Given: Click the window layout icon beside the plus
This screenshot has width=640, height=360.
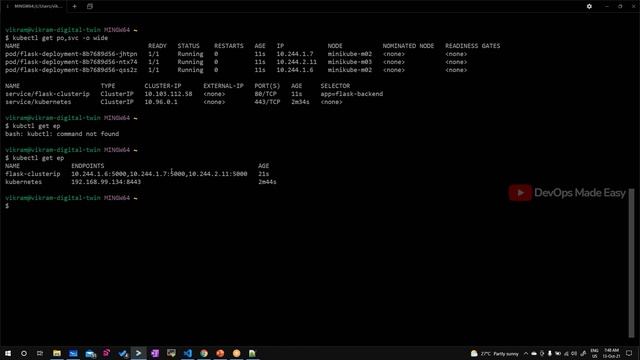Looking at the screenshot, I should pyautogui.click(x=90, y=7).
